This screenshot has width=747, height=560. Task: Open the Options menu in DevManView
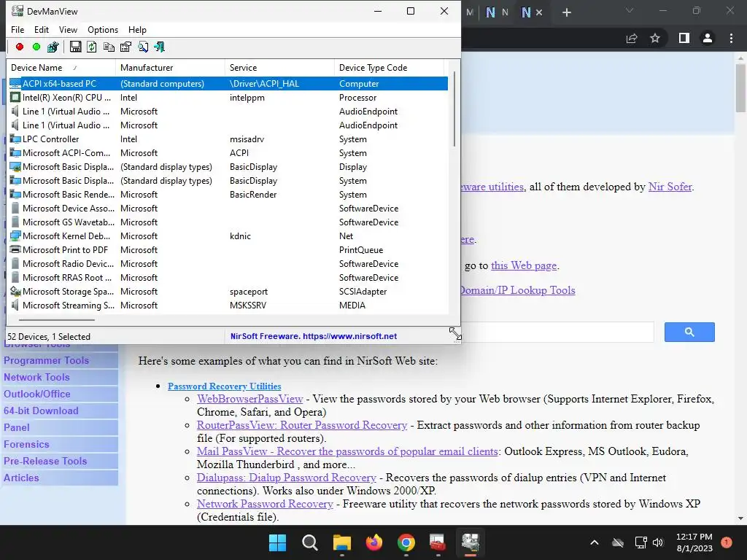(103, 29)
